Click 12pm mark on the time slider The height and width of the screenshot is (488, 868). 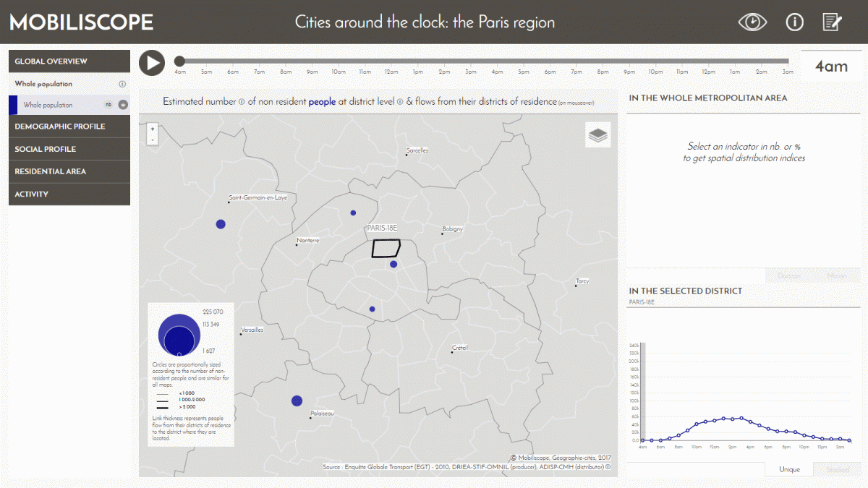(391, 62)
